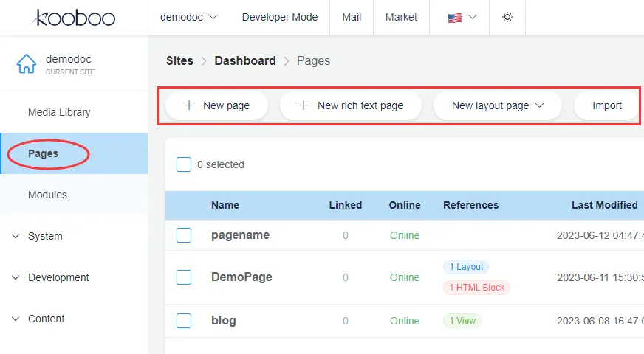Check the box for pagename row

point(184,235)
